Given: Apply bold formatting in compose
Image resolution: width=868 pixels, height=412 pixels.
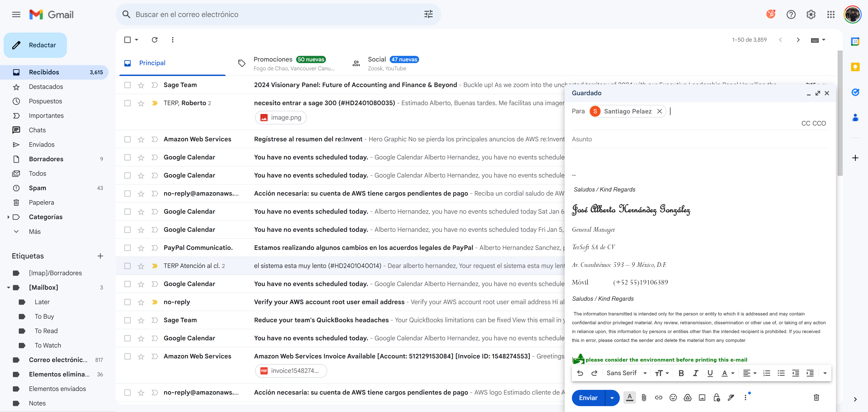Looking at the screenshot, I should click(x=681, y=373).
